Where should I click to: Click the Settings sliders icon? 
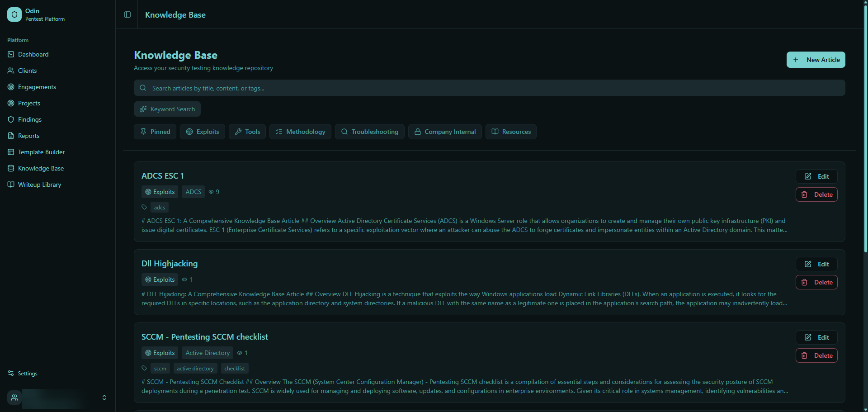click(10, 373)
